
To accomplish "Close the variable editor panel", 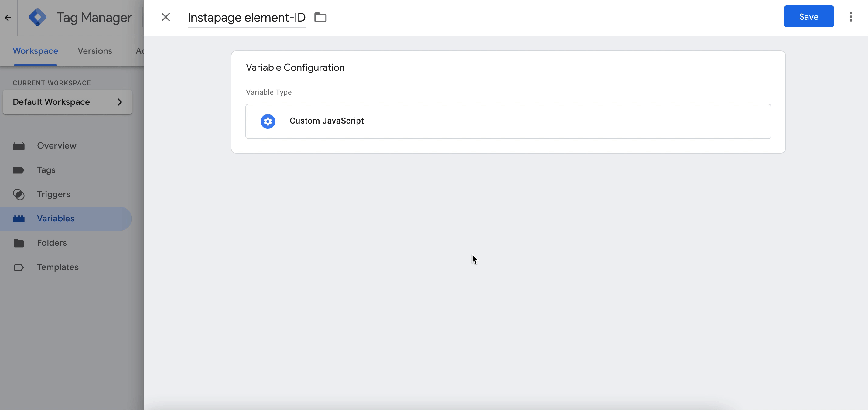I will pos(166,17).
